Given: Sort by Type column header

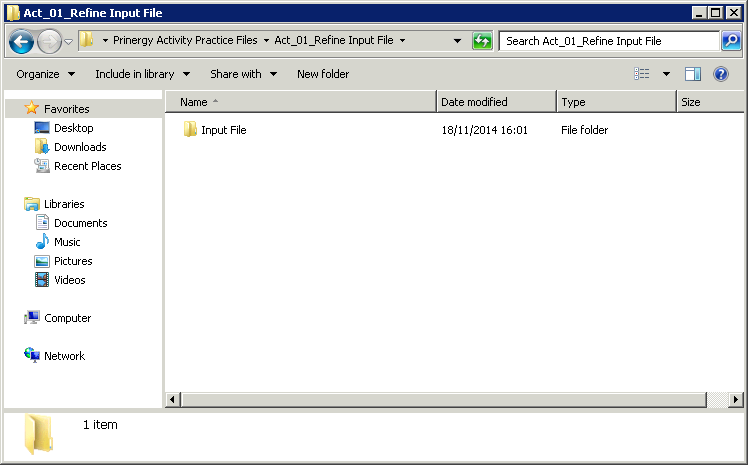Looking at the screenshot, I should coord(616,102).
